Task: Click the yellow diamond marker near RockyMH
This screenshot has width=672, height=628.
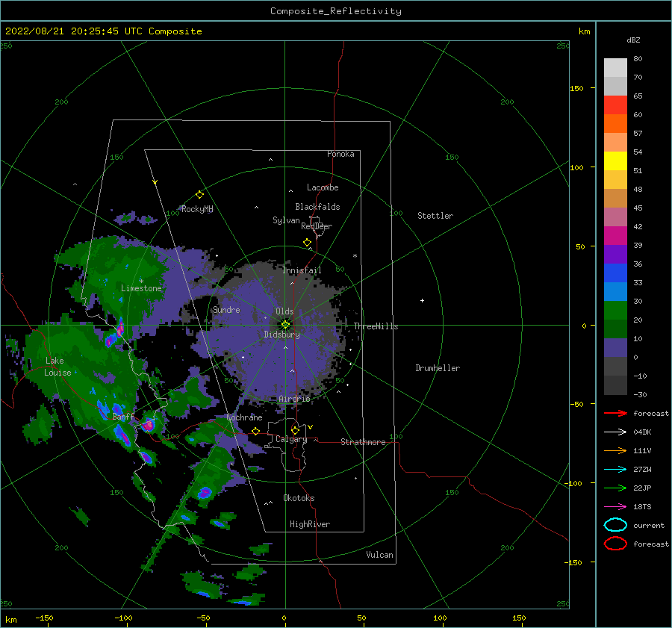Action: (199, 195)
